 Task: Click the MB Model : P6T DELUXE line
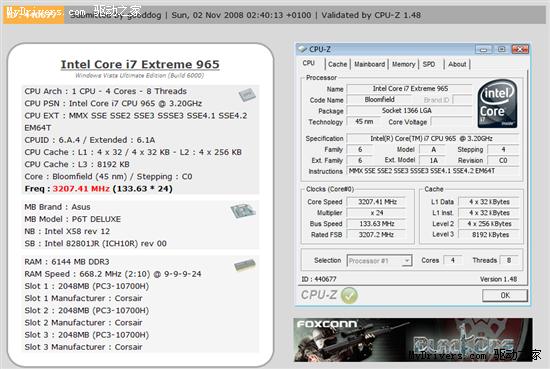click(x=73, y=219)
